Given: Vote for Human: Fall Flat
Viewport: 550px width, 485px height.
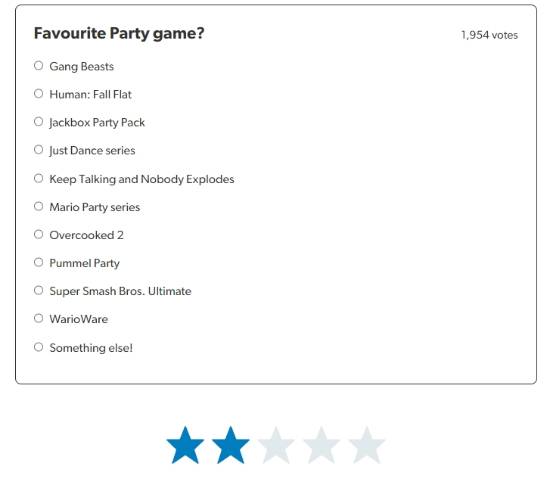Looking at the screenshot, I should pyautogui.click(x=39, y=94).
